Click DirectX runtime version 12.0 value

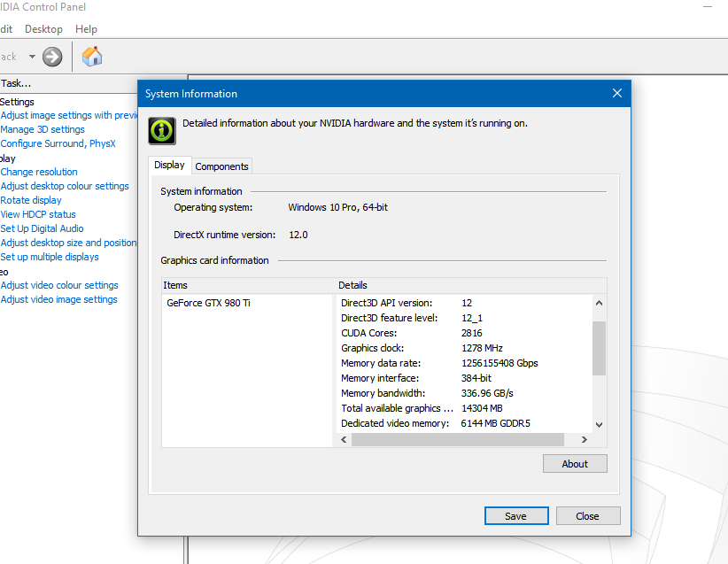coord(298,235)
